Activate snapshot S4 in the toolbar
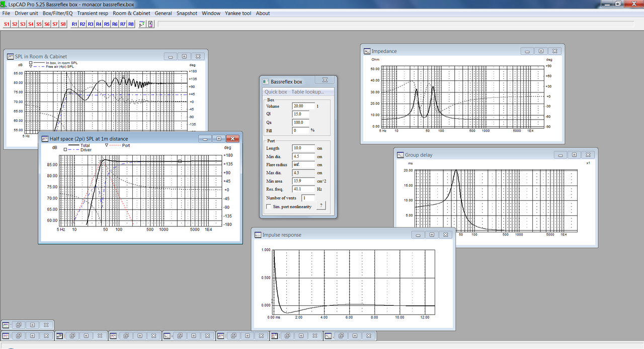644x349 pixels. 31,24
